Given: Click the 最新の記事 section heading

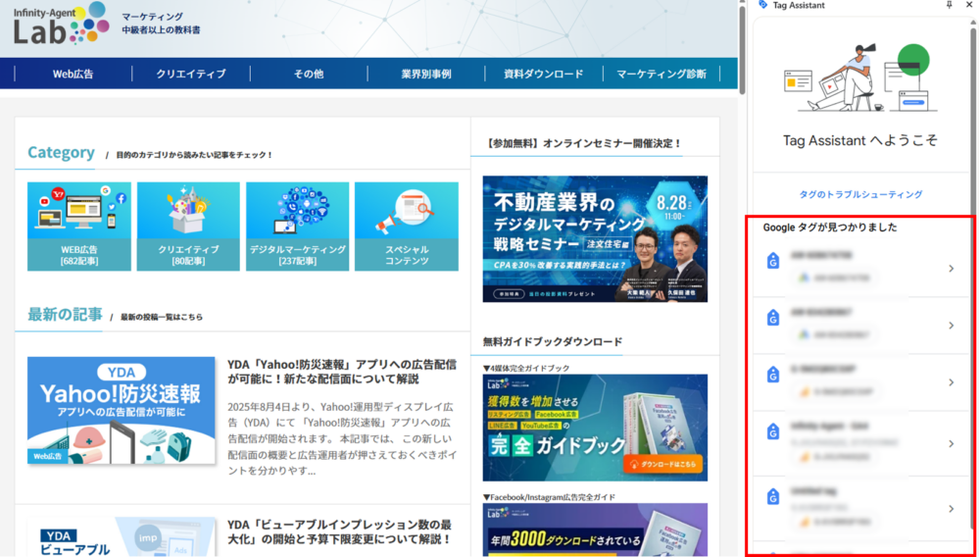Looking at the screenshot, I should 65,314.
